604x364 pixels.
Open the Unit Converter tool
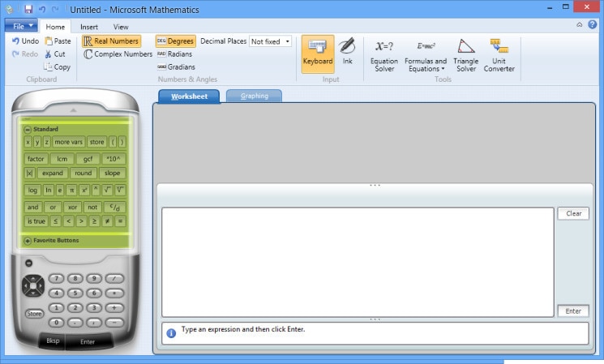499,55
